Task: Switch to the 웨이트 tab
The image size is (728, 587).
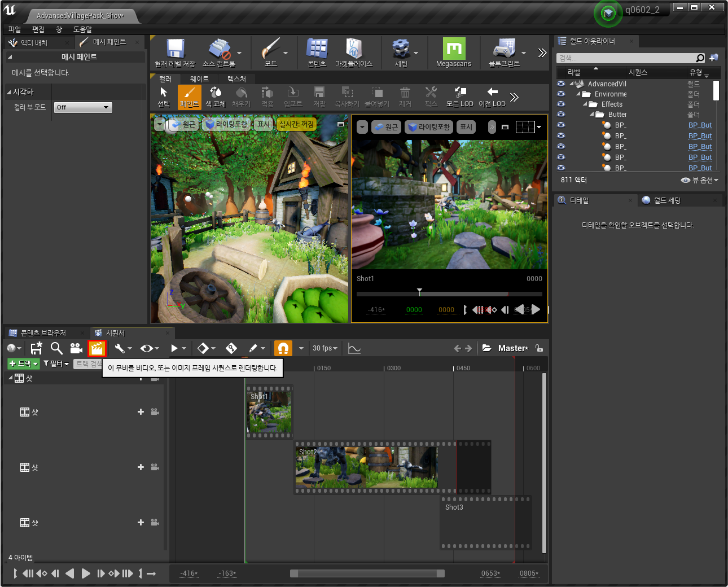Action: (199, 79)
